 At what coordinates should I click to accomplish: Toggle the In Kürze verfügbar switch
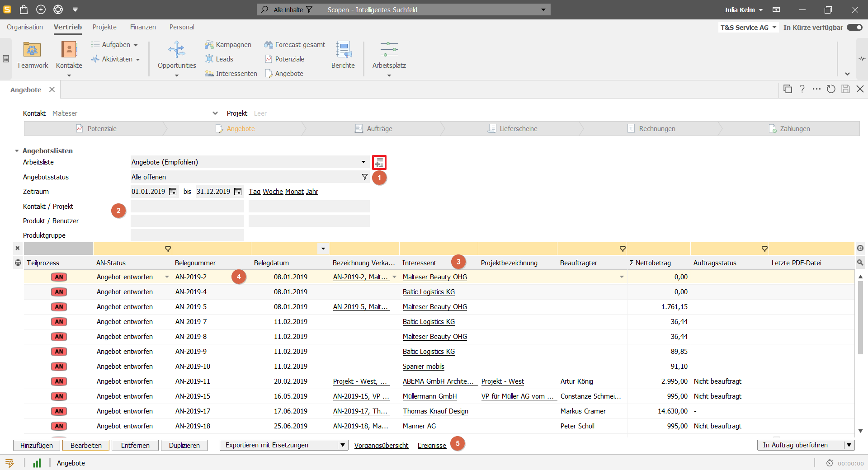(x=854, y=28)
